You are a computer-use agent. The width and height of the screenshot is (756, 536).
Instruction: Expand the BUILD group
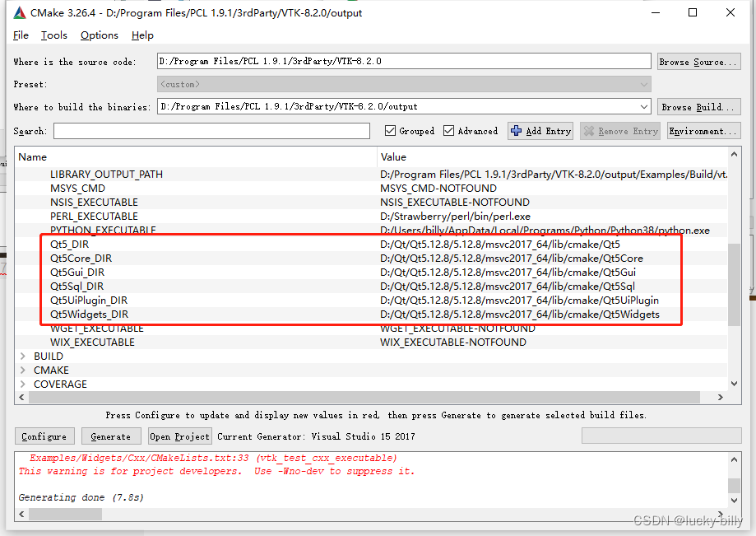tap(23, 356)
